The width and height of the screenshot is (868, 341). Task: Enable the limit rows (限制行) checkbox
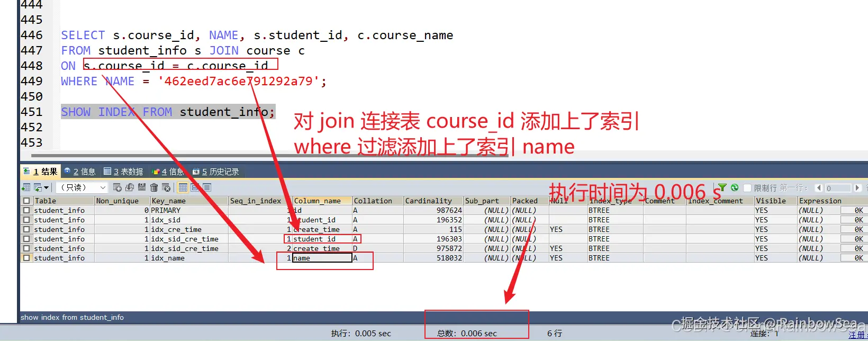(x=747, y=188)
